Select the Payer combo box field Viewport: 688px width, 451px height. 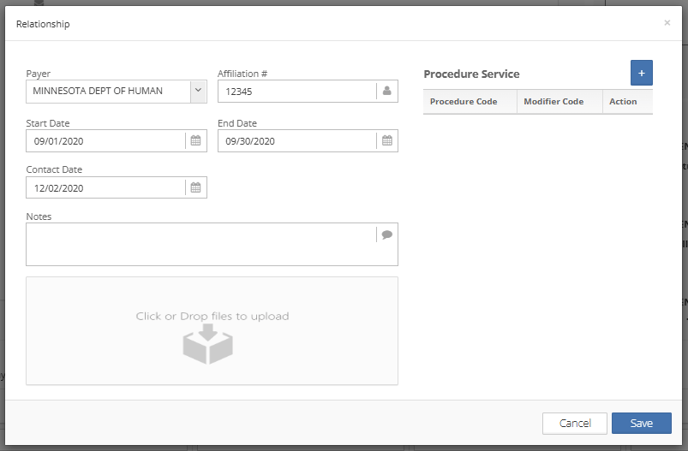pos(107,91)
